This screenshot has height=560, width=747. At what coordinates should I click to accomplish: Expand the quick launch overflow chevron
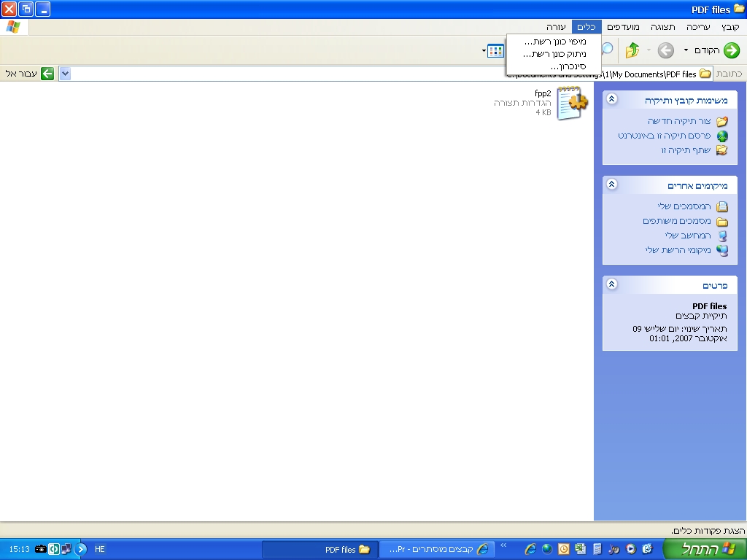click(503, 545)
